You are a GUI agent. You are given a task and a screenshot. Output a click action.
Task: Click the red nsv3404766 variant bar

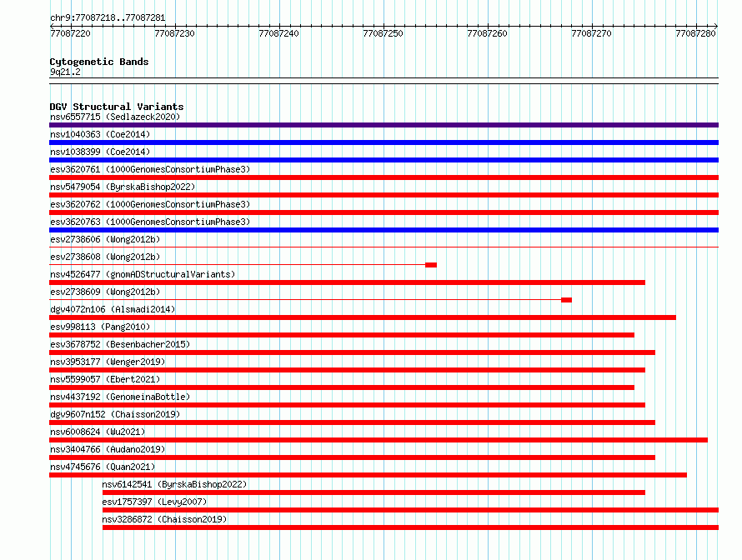352,457
